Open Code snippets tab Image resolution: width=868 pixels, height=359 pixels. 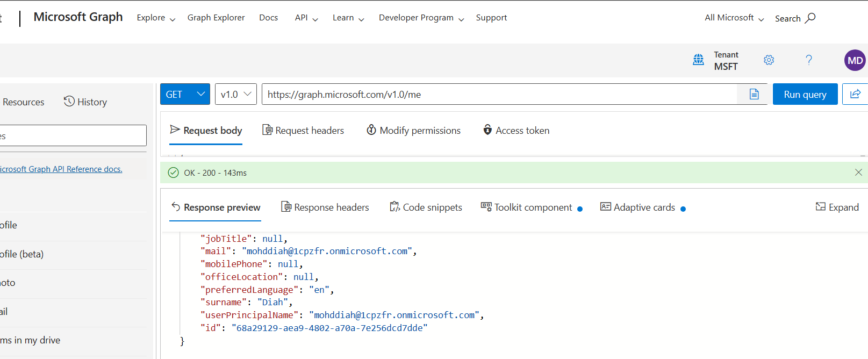pyautogui.click(x=426, y=207)
